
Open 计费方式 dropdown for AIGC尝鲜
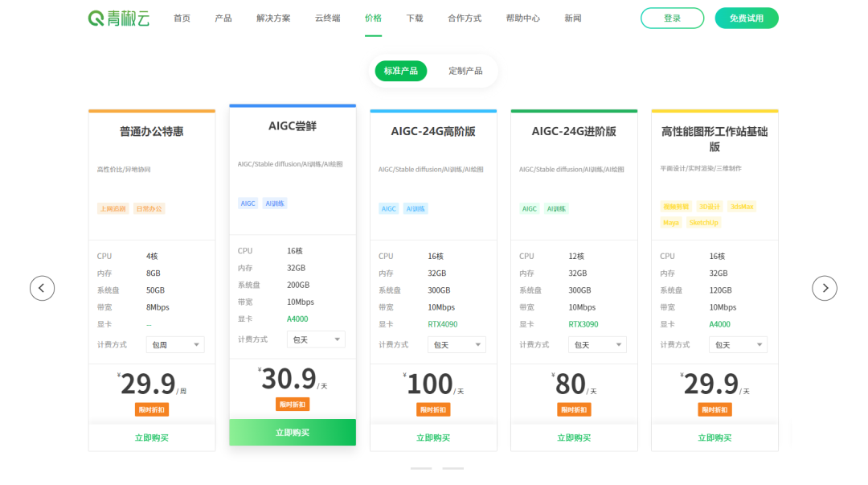316,339
